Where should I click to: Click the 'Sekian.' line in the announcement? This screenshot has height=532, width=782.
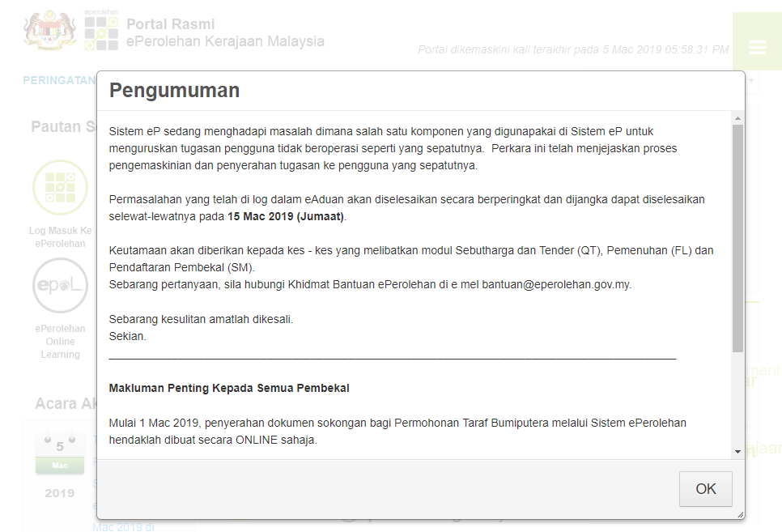click(x=128, y=336)
